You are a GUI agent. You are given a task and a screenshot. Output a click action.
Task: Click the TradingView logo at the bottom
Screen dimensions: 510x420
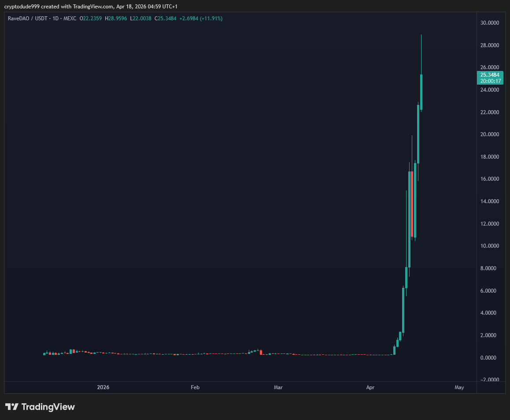tap(40, 407)
